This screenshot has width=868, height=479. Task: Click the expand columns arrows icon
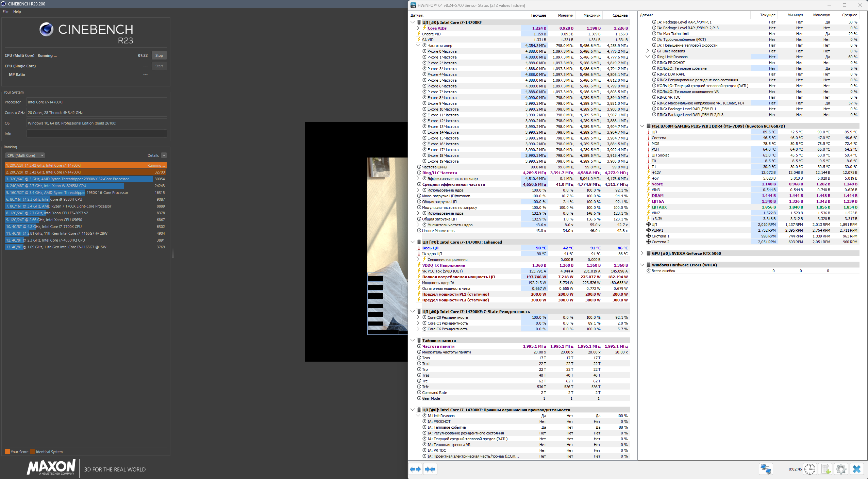click(x=415, y=469)
